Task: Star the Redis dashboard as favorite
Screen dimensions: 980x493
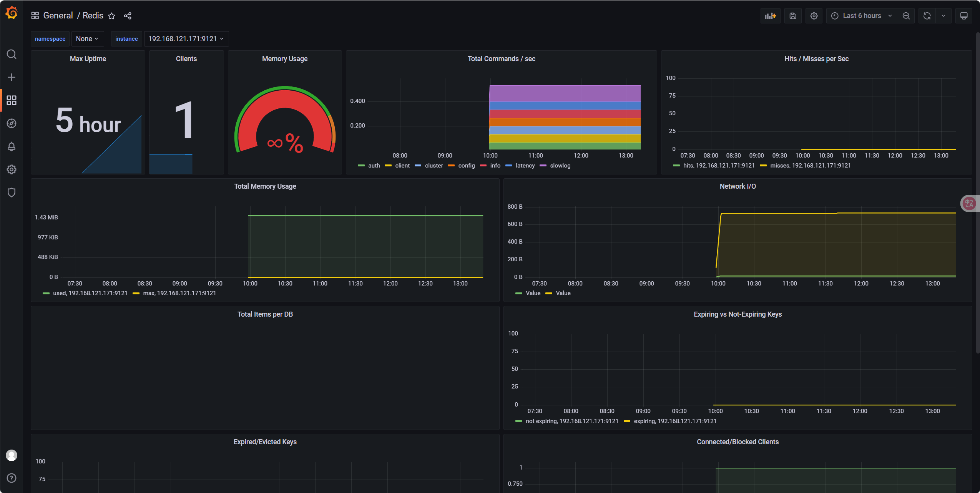Action: [111, 16]
